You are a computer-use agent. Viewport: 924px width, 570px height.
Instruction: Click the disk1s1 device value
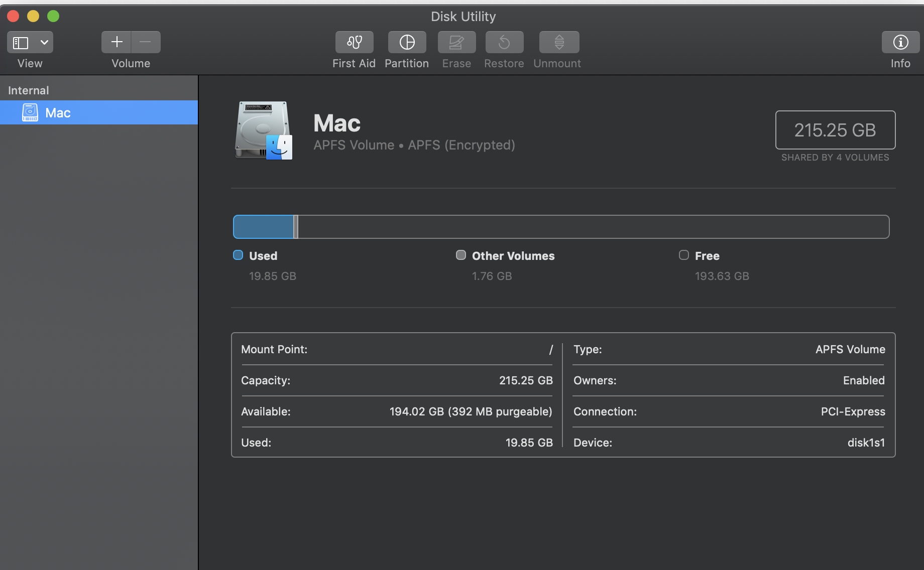[x=866, y=443]
